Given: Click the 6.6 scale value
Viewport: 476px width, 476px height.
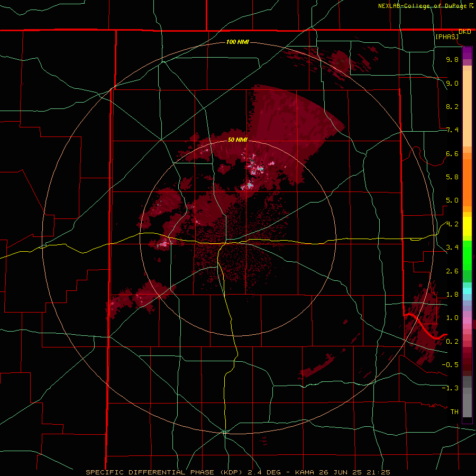Looking at the screenshot, I should tap(452, 153).
